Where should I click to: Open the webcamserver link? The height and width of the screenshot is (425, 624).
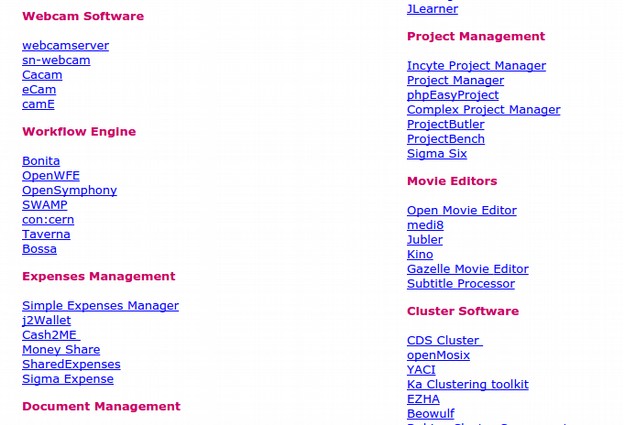click(x=66, y=45)
